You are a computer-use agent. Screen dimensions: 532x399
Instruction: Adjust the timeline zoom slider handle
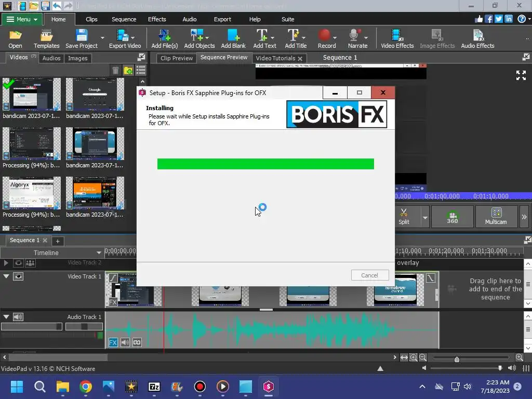pyautogui.click(x=457, y=359)
